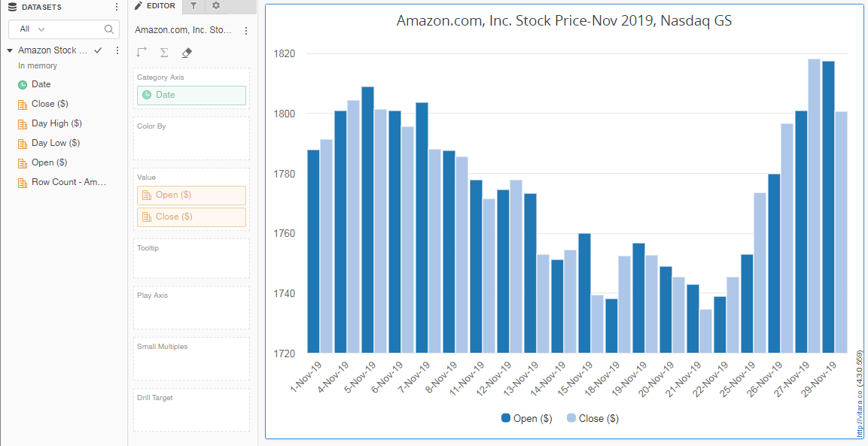Select the Editor tab
868x446 pixels.
tap(155, 6)
